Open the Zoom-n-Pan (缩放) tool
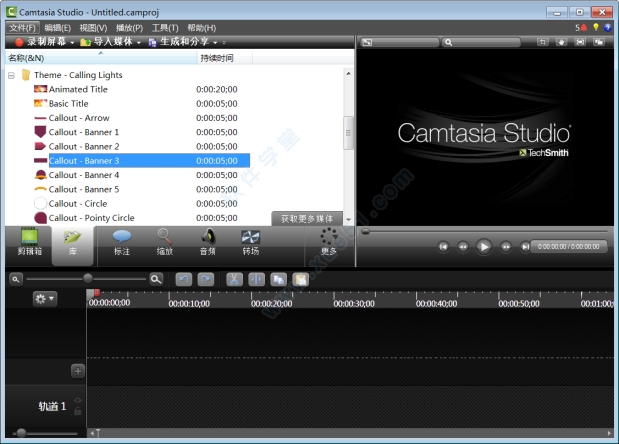The image size is (619, 444). coord(164,242)
